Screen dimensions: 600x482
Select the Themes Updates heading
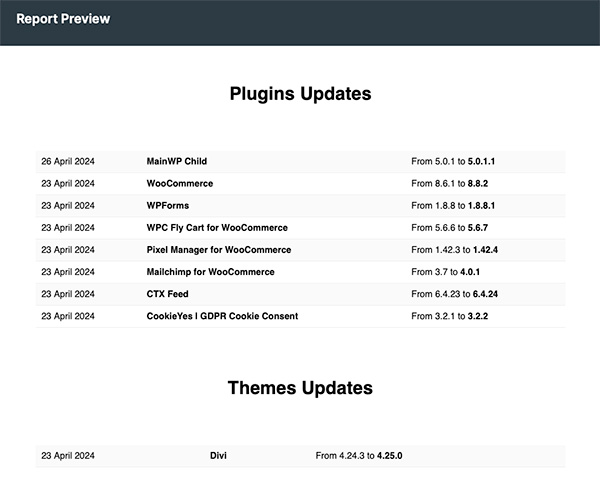pos(300,388)
